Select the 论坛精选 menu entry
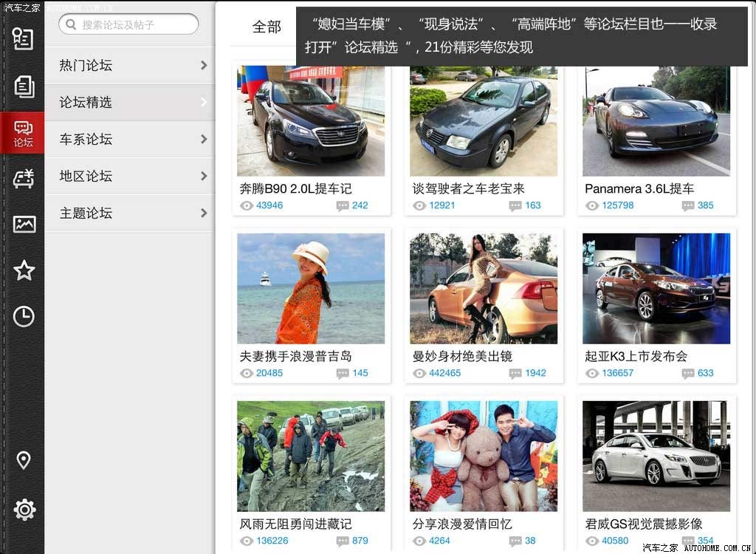The image size is (756, 554). coord(130,103)
